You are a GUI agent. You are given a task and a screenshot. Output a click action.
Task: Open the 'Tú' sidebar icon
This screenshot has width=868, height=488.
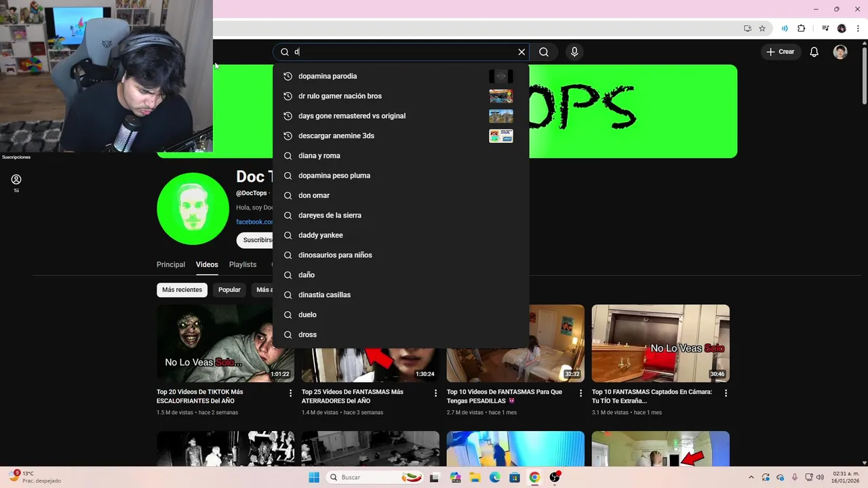click(16, 182)
